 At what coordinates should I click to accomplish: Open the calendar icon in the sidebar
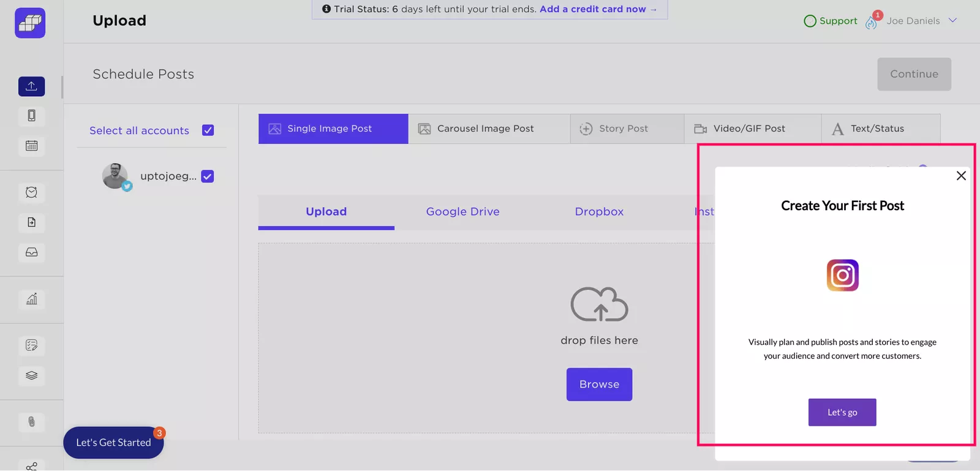(31, 146)
